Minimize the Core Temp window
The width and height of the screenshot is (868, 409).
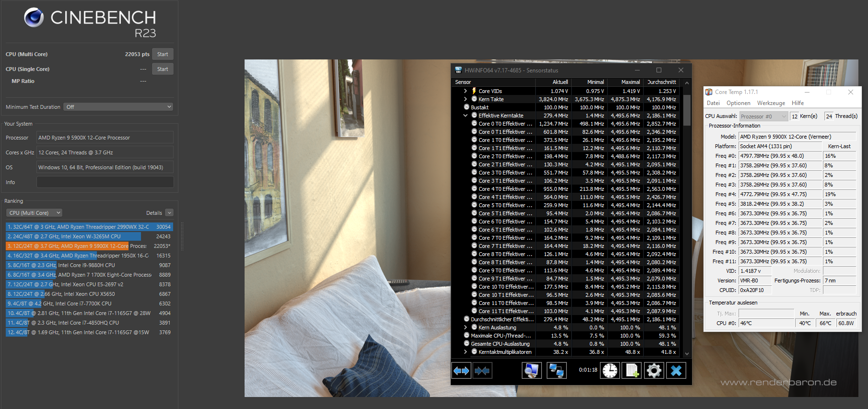[807, 92]
